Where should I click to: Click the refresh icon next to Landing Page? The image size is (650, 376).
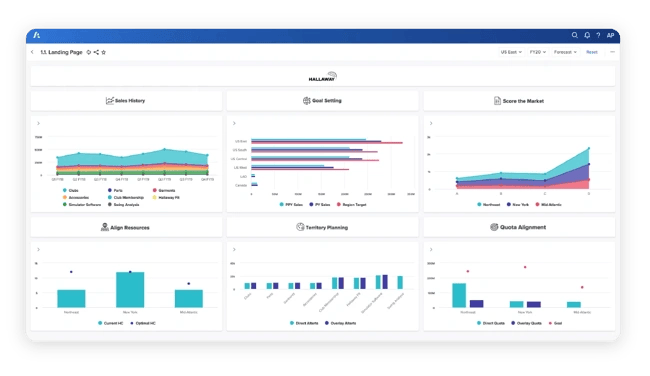point(88,52)
